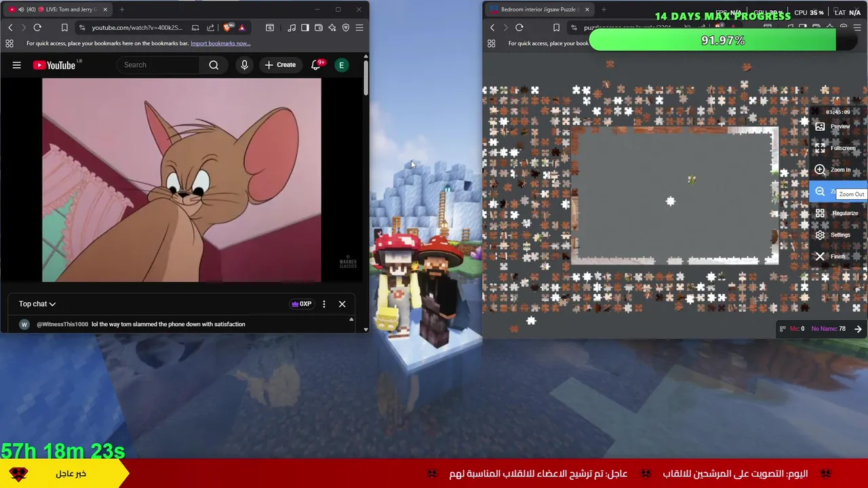Image resolution: width=868 pixels, height=488 pixels.
Task: Click the Import bookmarks now link
Action: (x=220, y=43)
